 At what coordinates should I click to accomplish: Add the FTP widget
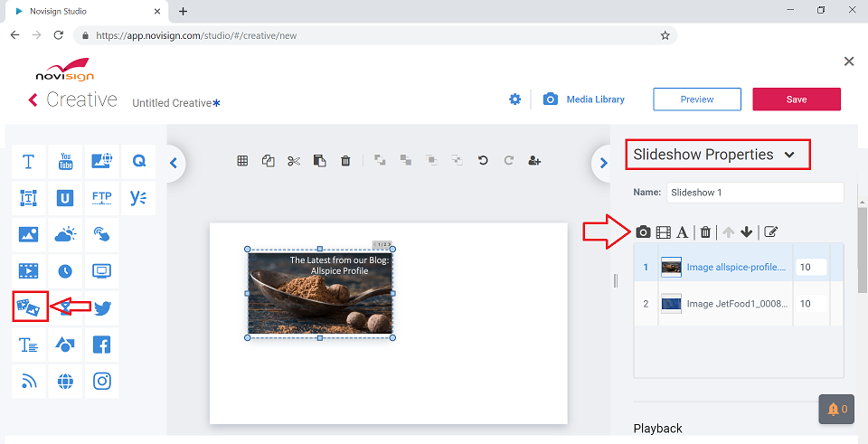(x=102, y=198)
